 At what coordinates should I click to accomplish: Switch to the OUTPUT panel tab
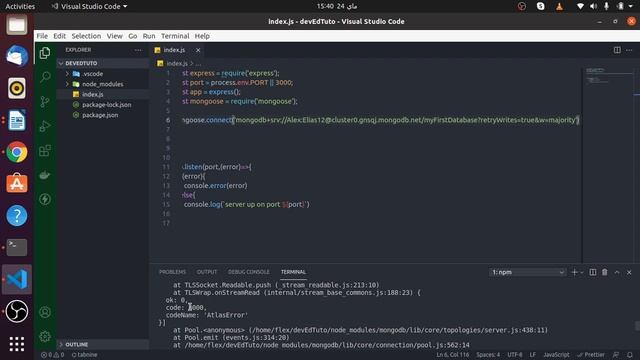tap(207, 272)
